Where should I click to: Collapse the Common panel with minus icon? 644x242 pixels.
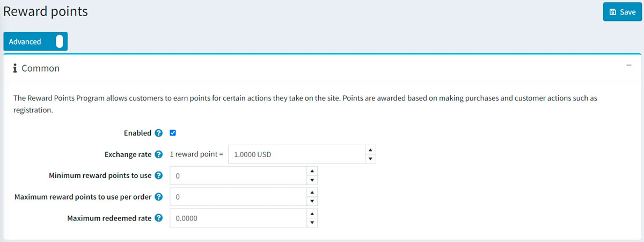628,65
